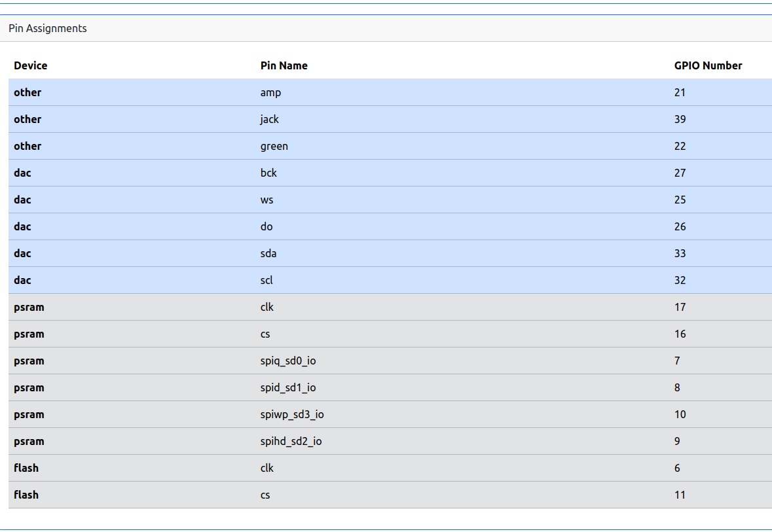Click GPIO number 6 for flash clk
The image size is (772, 532).
677,468
